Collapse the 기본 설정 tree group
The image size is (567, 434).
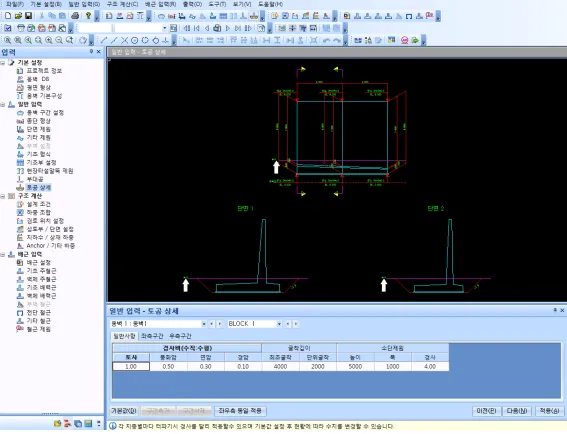3,63
